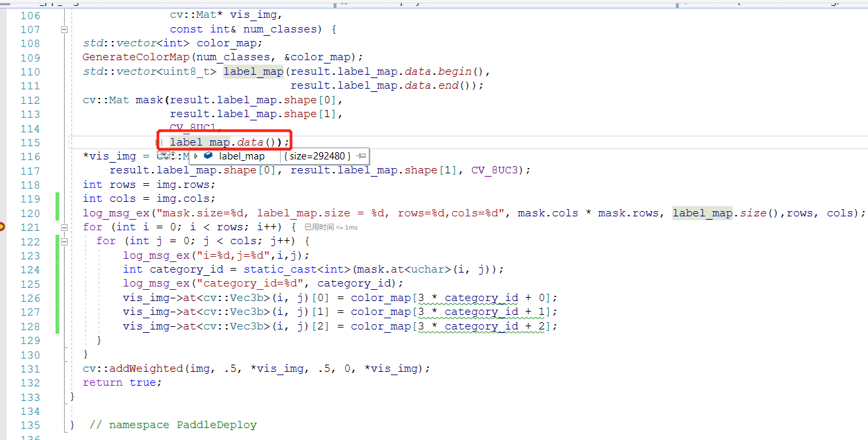Click line number 135 in the gutter

(30, 425)
